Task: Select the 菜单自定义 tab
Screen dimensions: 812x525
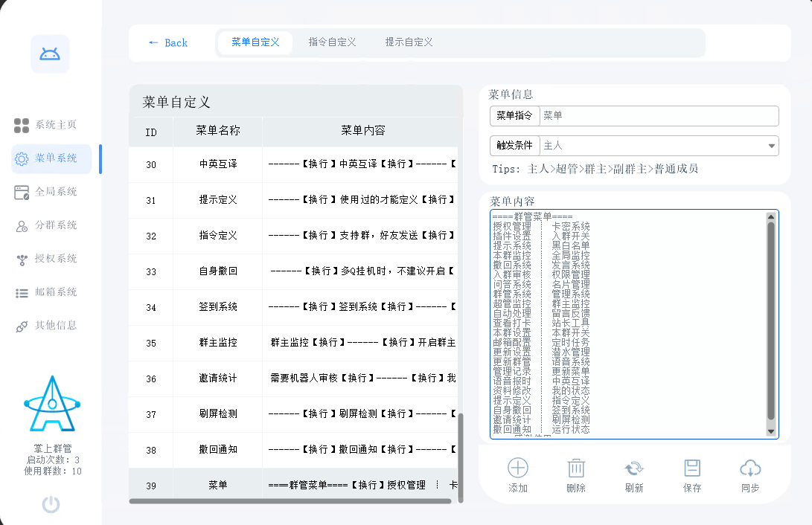Action: pos(255,42)
